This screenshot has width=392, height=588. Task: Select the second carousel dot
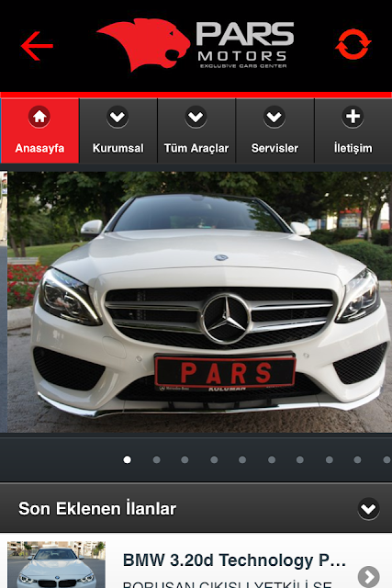tap(157, 459)
